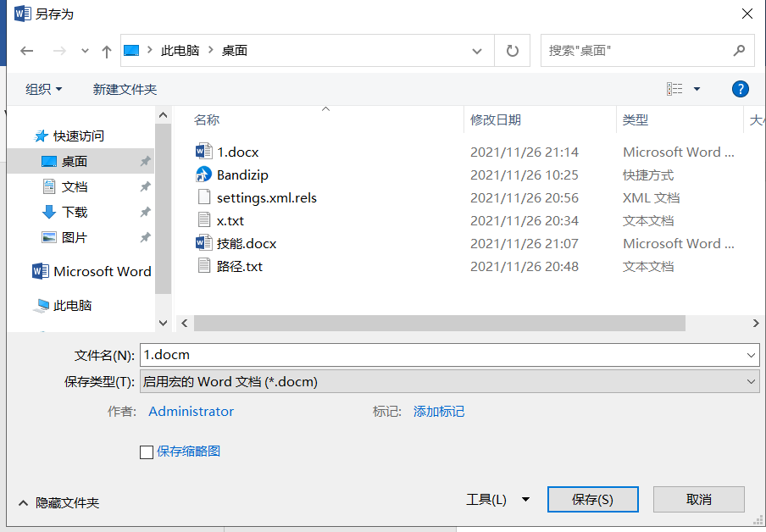
Task: Click the blank icon of settings.xml.rels
Action: point(203,197)
